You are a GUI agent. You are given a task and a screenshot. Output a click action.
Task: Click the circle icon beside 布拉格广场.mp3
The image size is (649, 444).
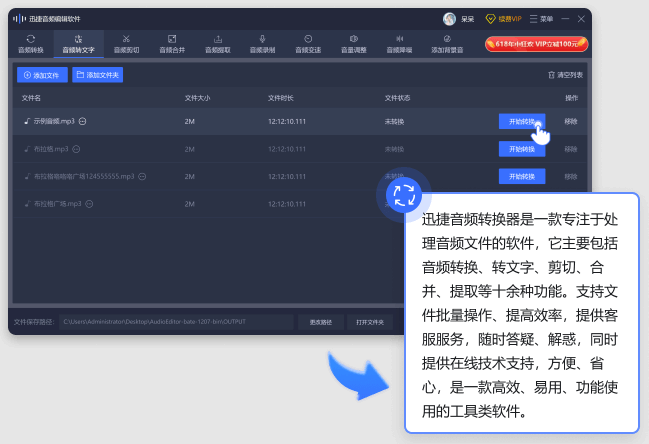pyautogui.click(x=89, y=204)
